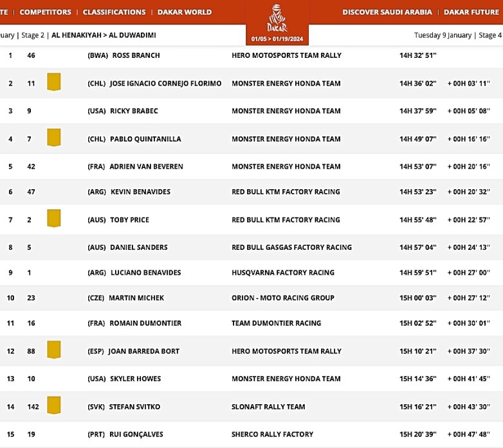The height and width of the screenshot is (448, 503).
Task: Click yellow badge icon beside Toby Price
Action: click(54, 218)
